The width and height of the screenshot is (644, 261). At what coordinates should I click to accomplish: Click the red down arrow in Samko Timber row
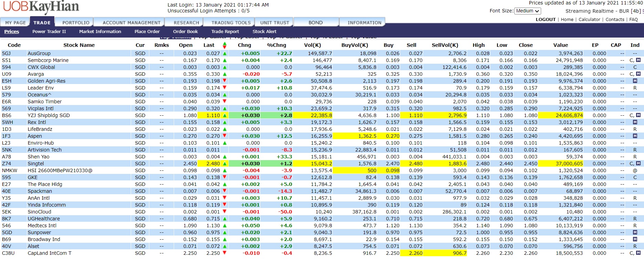coord(225,101)
